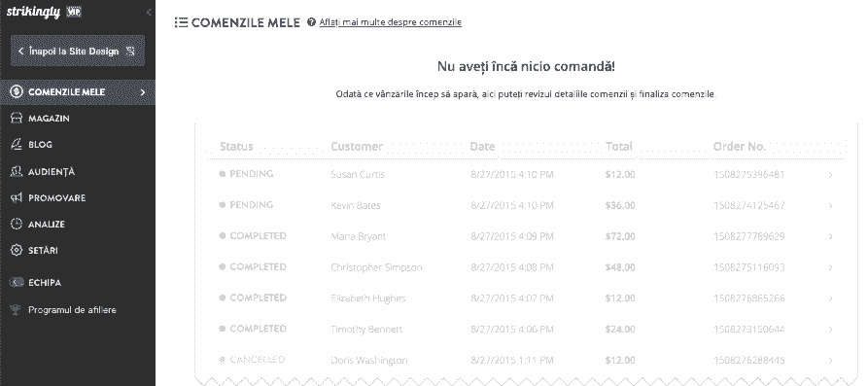
Task: Select the Audiență people icon
Action: pyautogui.click(x=17, y=171)
